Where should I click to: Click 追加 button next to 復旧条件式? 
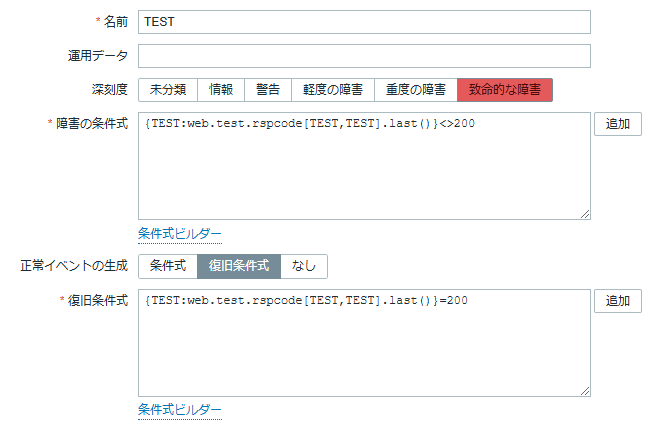click(x=618, y=301)
